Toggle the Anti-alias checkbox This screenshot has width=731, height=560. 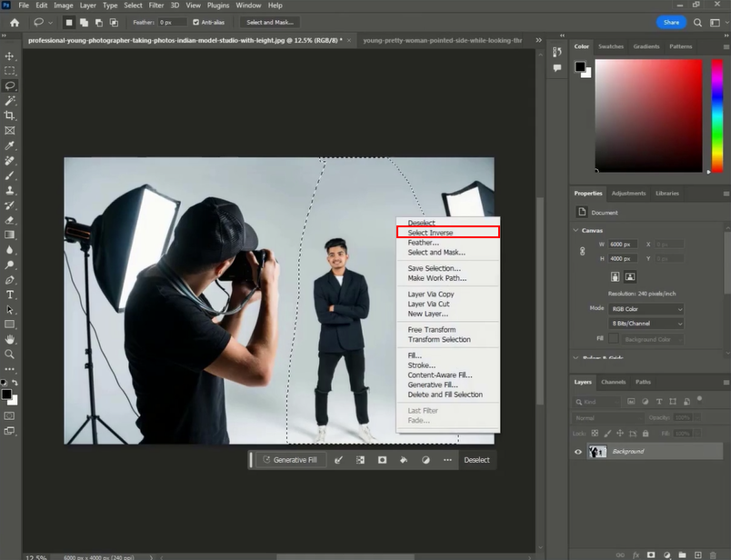tap(195, 23)
